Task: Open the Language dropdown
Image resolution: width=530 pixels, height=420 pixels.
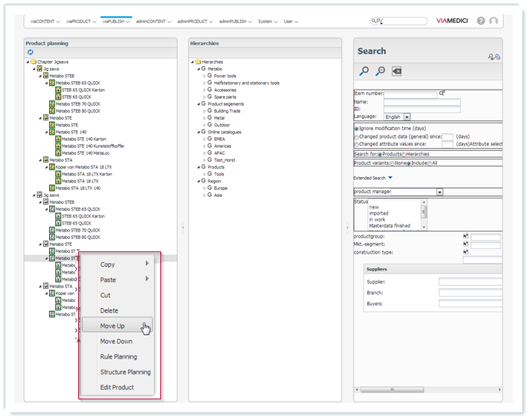Action: pos(407,116)
